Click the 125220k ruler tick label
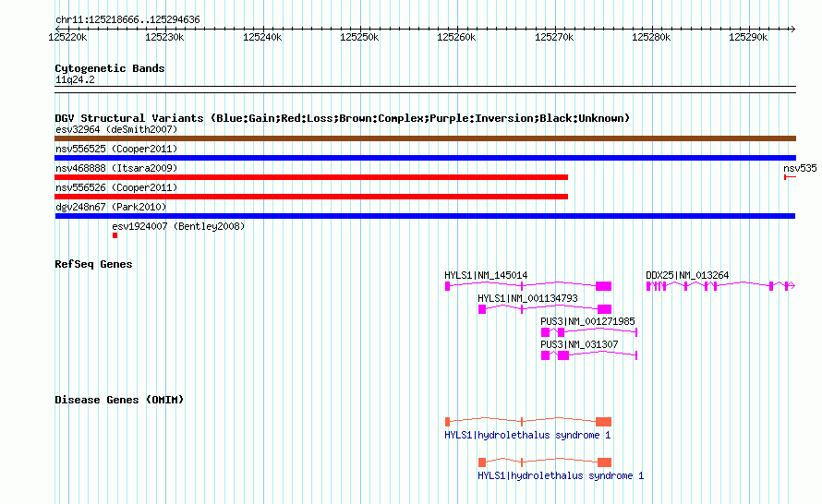This screenshot has width=822, height=504. point(67,37)
